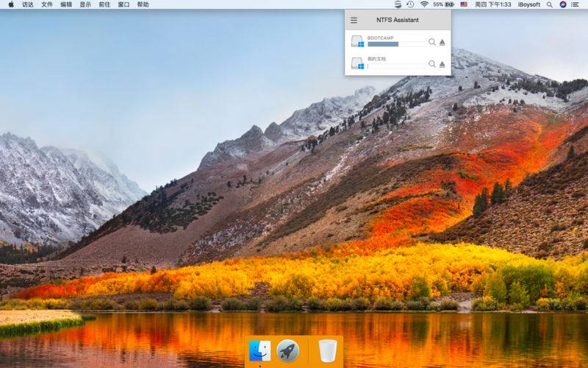588x368 pixels.
Task: Open the 访达 menu
Action: pyautogui.click(x=28, y=4)
